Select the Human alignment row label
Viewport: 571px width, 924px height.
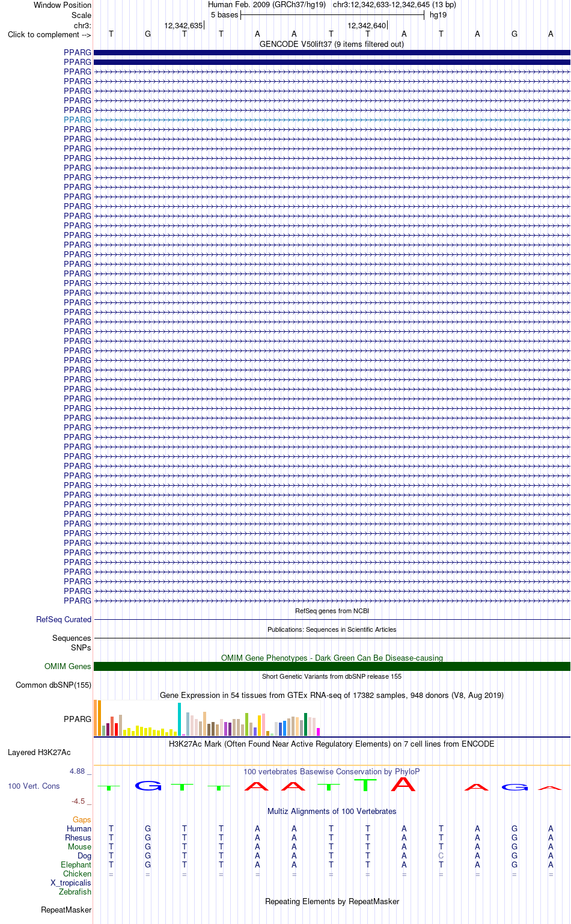click(79, 828)
